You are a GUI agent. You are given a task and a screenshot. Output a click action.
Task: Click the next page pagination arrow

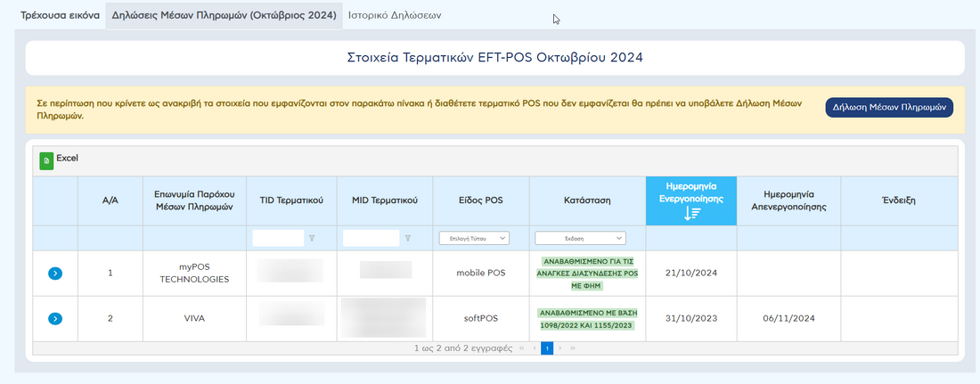560,347
